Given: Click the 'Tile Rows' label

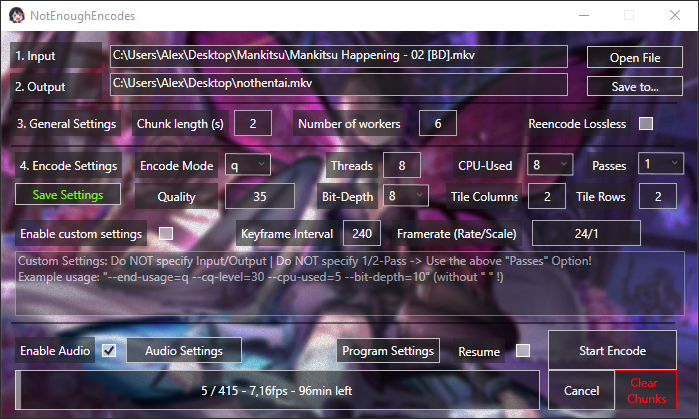Looking at the screenshot, I should point(600,196).
